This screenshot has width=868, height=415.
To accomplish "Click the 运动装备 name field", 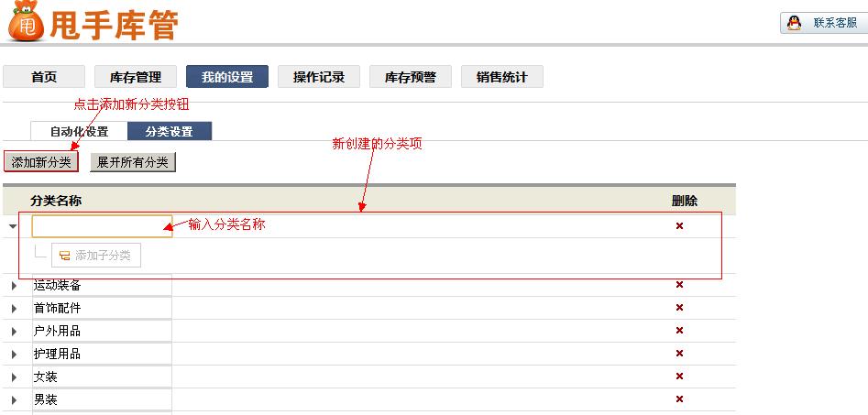I will click(103, 285).
